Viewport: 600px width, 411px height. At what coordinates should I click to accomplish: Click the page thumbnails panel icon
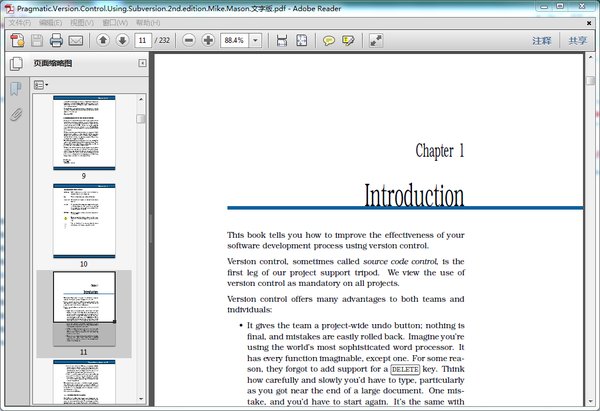tap(16, 64)
